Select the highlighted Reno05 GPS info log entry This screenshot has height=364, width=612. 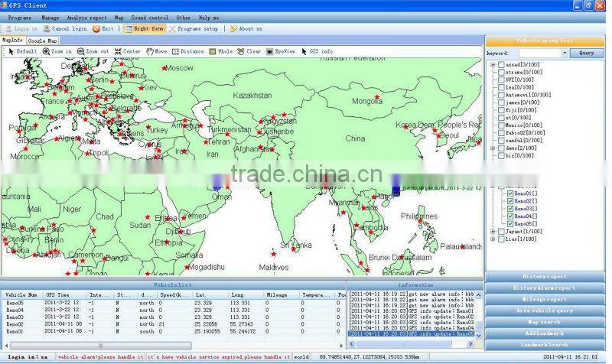[412, 334]
